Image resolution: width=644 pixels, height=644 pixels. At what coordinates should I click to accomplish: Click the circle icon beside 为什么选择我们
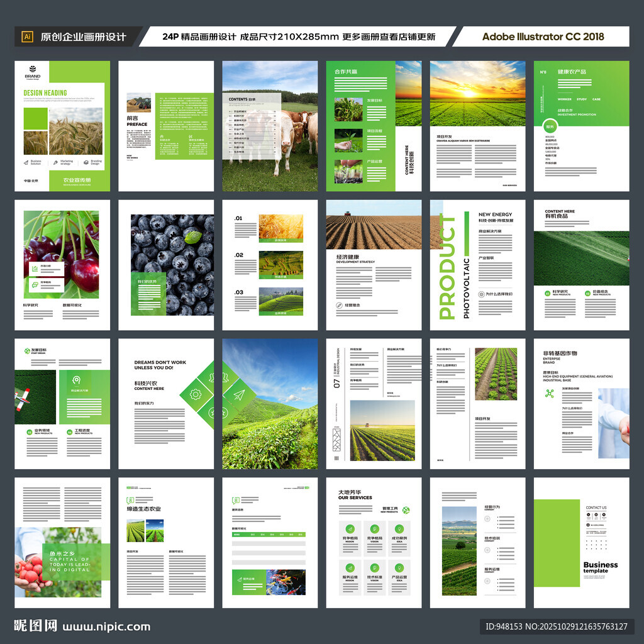click(481, 294)
